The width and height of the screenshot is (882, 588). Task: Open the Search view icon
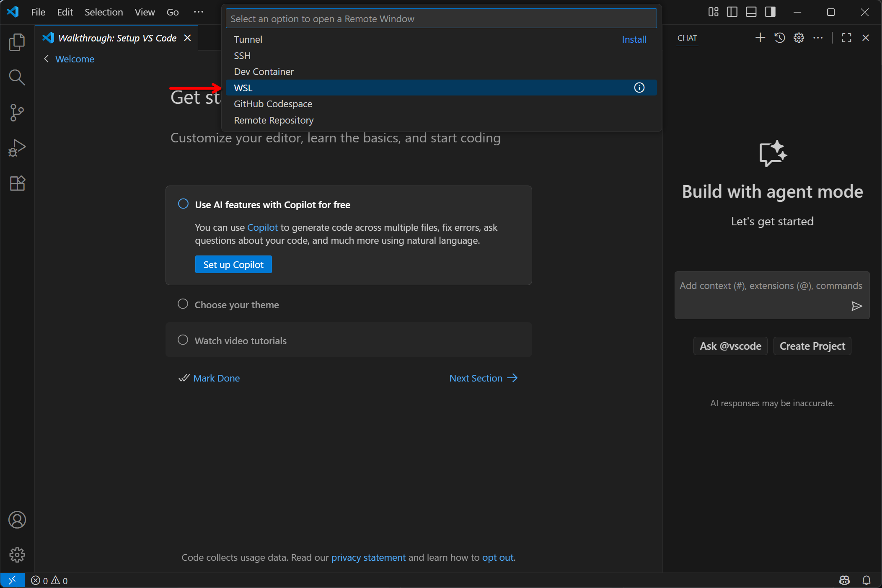coord(17,77)
